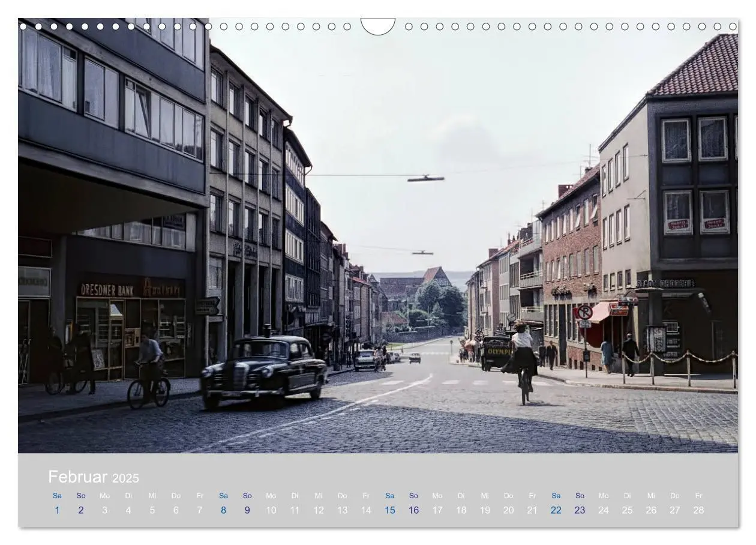The width and height of the screenshot is (756, 545).
Task: Select day 10 in calendar row
Action: click(x=271, y=510)
